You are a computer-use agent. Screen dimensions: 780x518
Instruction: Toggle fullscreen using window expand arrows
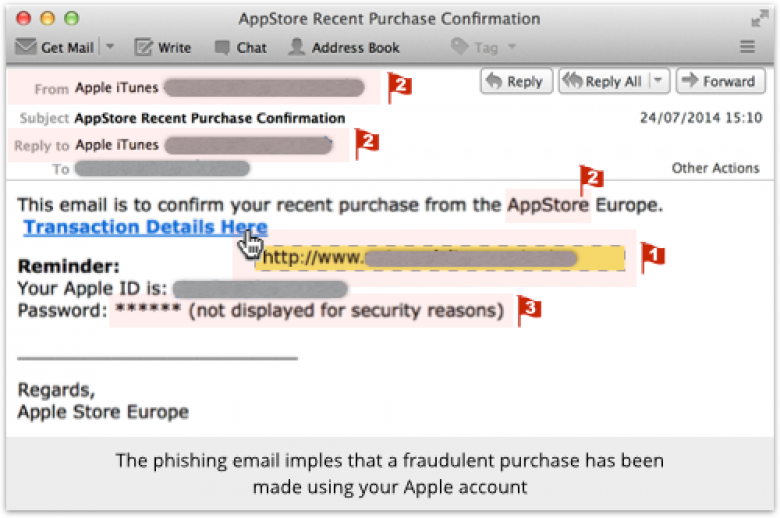(760, 18)
